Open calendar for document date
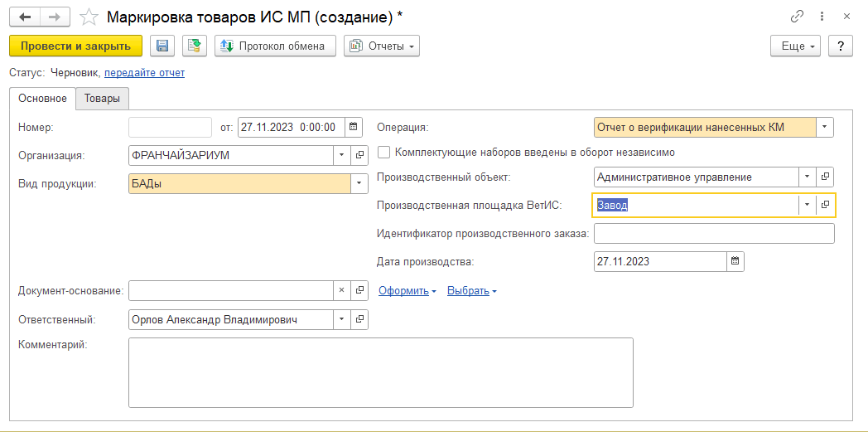The width and height of the screenshot is (868, 432). coord(354,127)
